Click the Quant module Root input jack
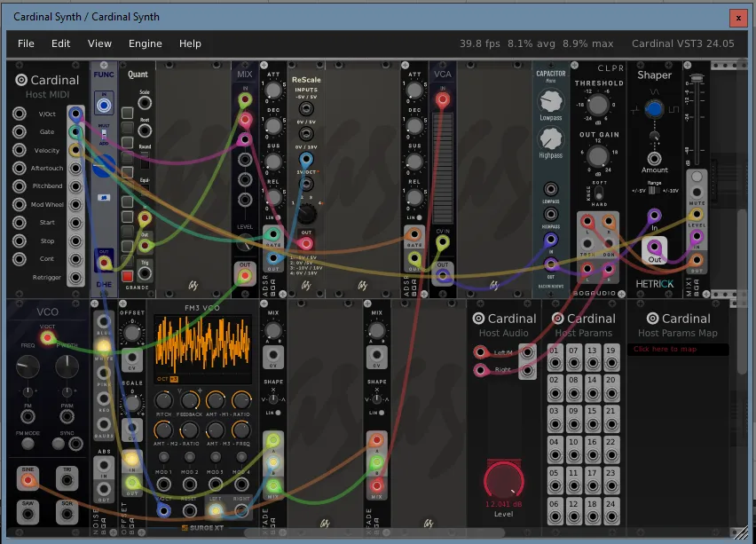The height and width of the screenshot is (544, 756). (x=145, y=130)
